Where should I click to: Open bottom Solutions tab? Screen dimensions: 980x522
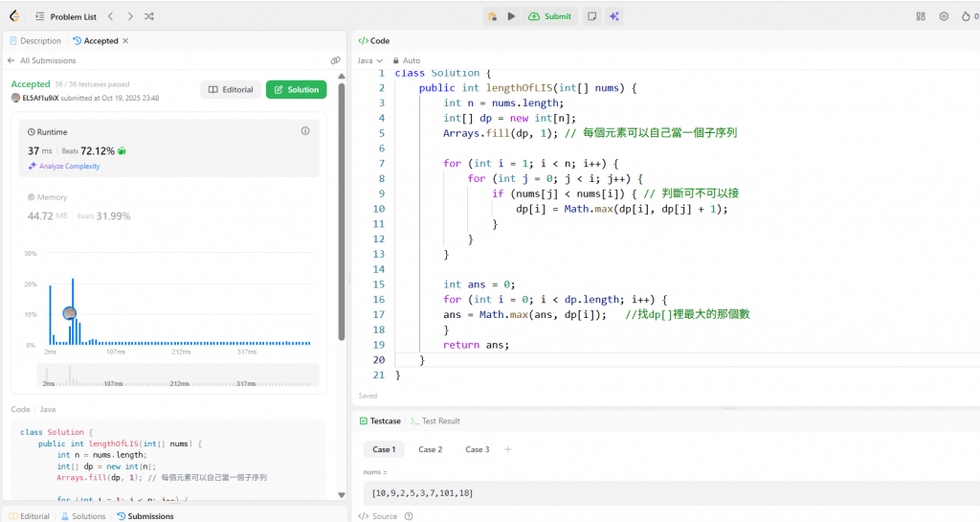[83, 516]
